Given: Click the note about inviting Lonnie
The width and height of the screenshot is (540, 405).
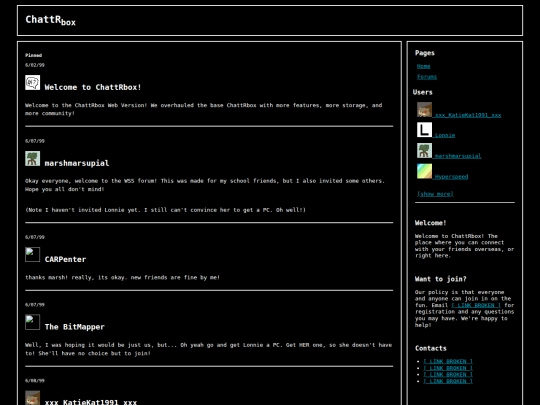Looking at the screenshot, I should click(165, 210).
